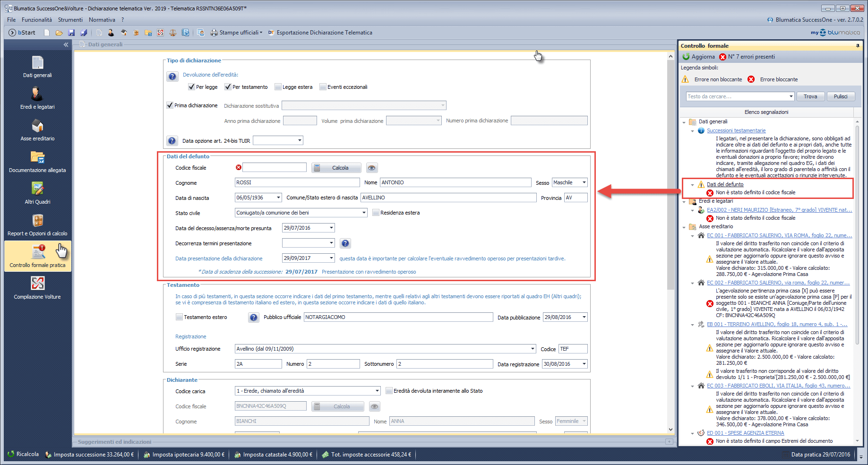Collapse Dati del defunto tree node
Viewport: 868px width, 465px height.
click(x=692, y=185)
